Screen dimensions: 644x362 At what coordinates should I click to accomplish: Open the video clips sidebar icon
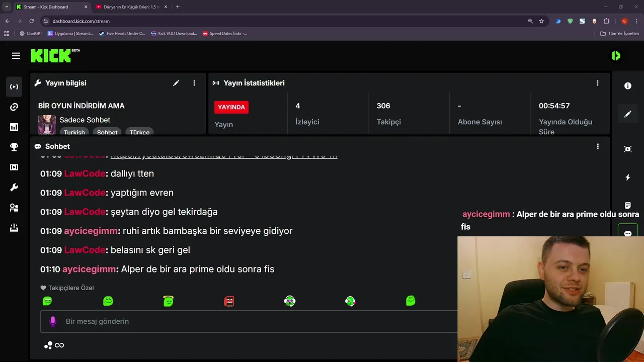click(x=14, y=167)
